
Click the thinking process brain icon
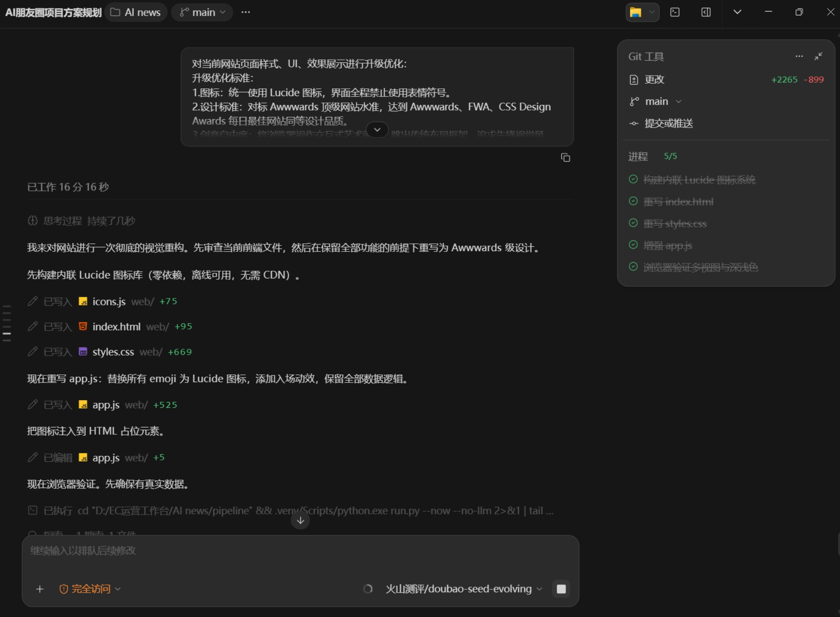click(x=32, y=221)
